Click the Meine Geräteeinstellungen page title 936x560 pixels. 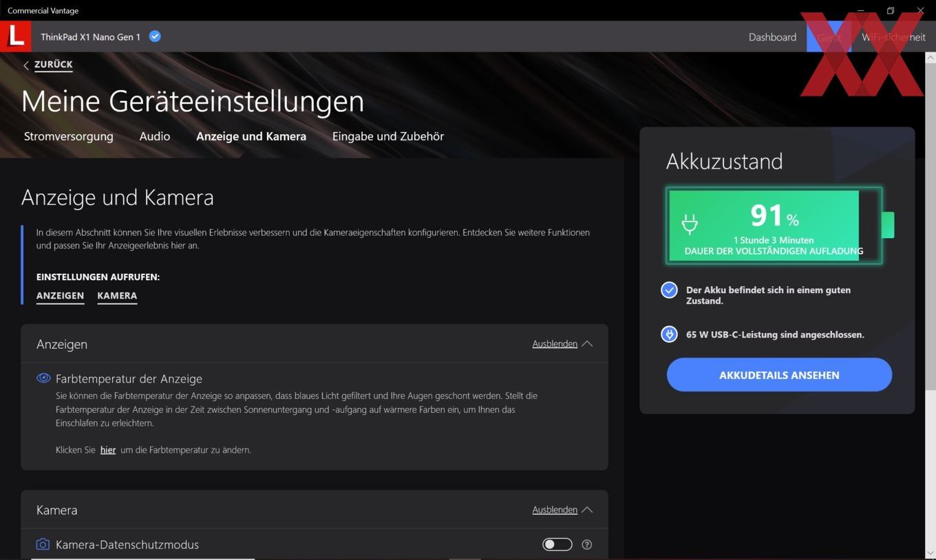pos(193,101)
